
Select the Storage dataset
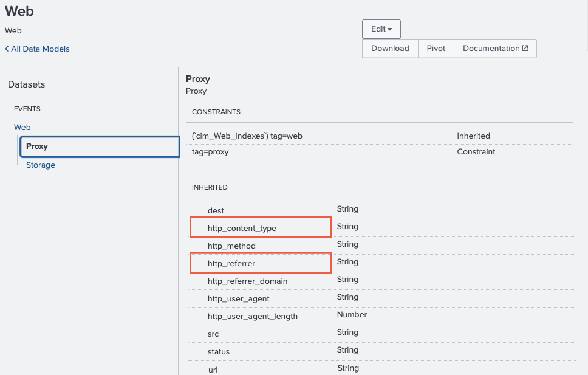tap(40, 165)
